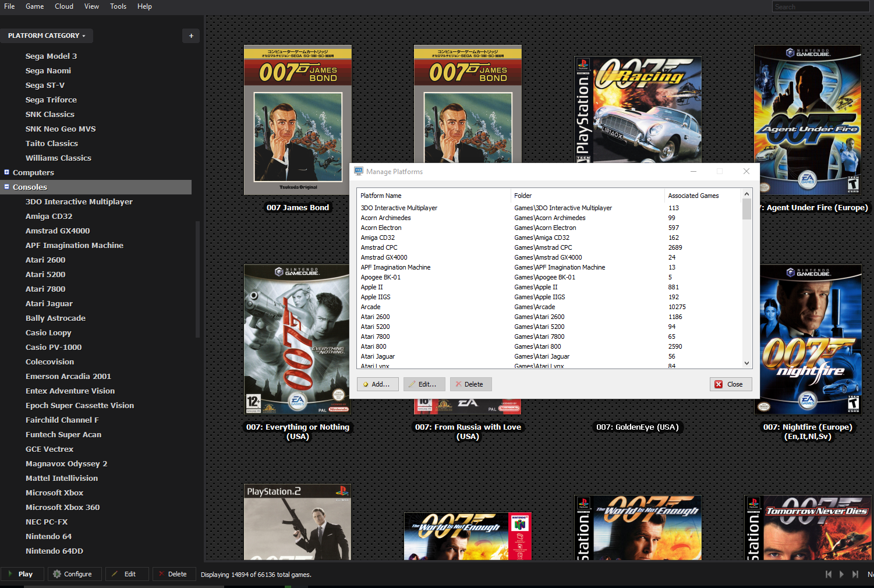874x588 pixels.
Task: Select Microsoft Xbox 360 in sidebar
Action: coord(62,507)
